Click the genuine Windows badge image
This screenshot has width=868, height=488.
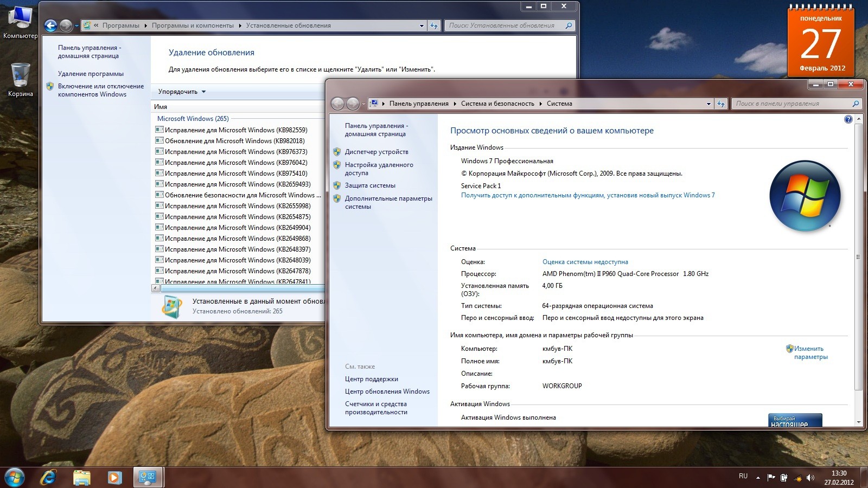click(795, 420)
